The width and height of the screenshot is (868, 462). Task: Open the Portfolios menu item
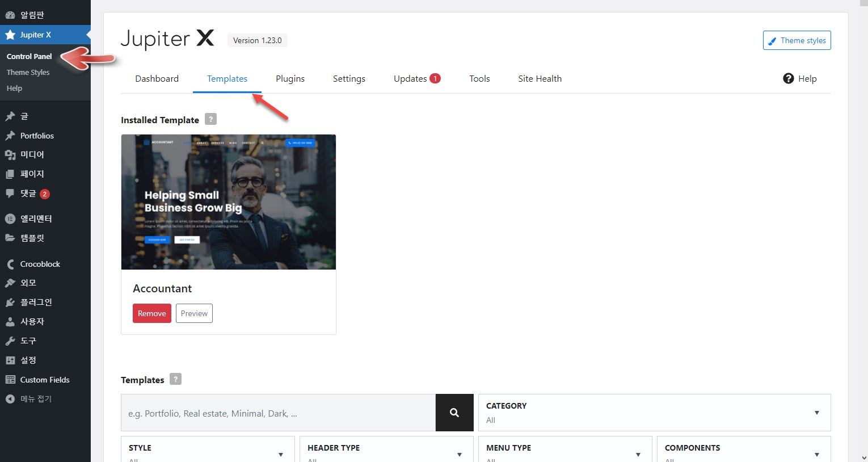(45, 136)
